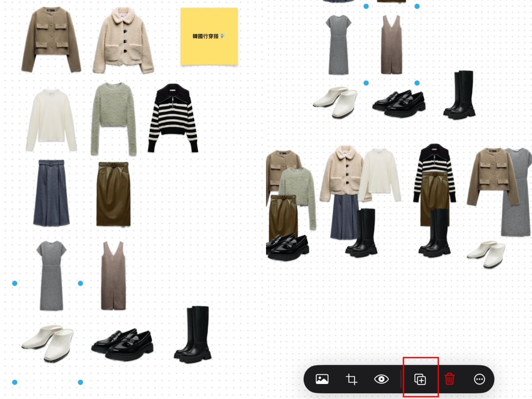The height and width of the screenshot is (399, 532).
Task: Select standalone green fuzzy sweater on left board
Action: tap(113, 118)
